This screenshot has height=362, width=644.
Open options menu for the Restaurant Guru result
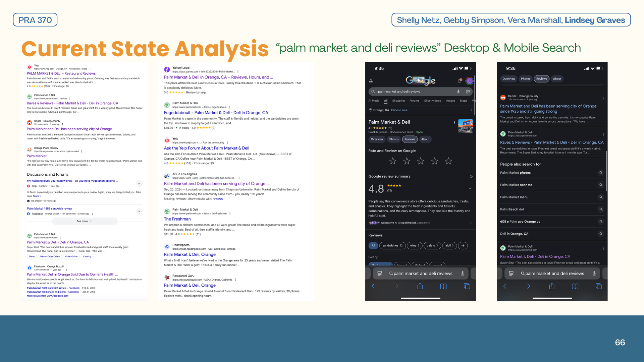point(235,280)
